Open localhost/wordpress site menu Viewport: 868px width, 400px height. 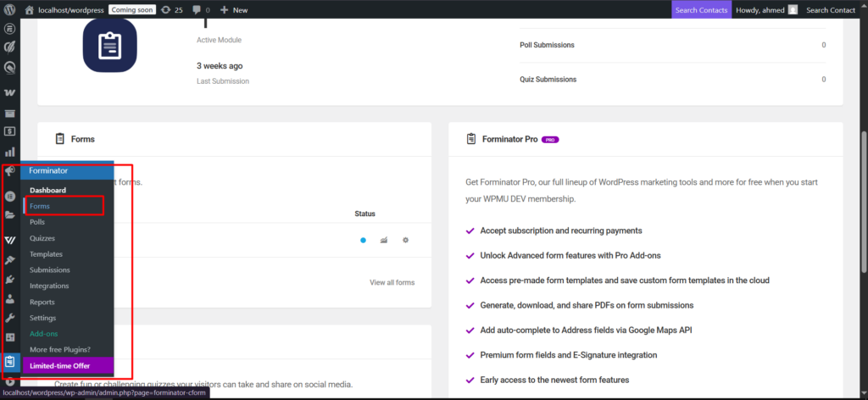pos(64,9)
